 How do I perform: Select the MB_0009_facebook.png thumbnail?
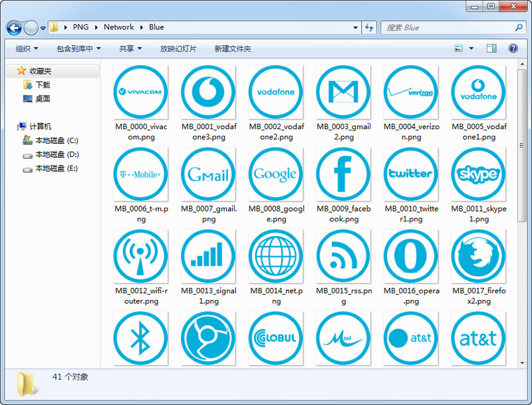click(x=342, y=174)
